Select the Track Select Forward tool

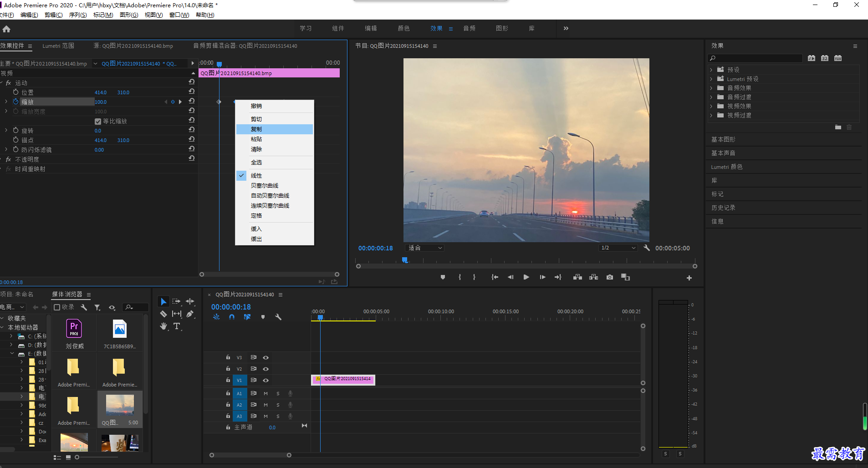(x=177, y=301)
